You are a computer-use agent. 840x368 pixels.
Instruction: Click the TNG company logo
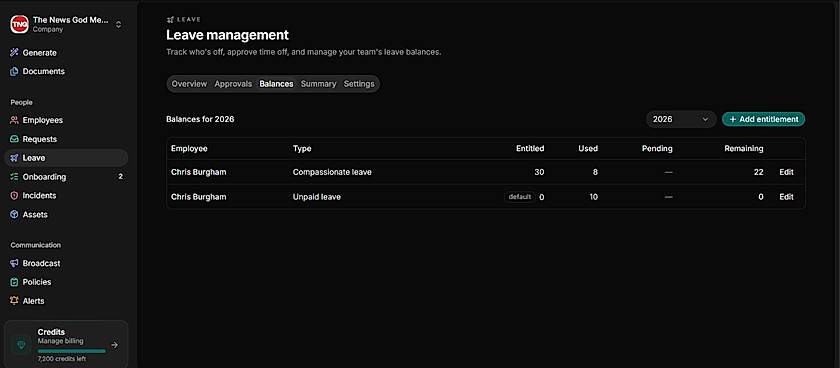[19, 24]
